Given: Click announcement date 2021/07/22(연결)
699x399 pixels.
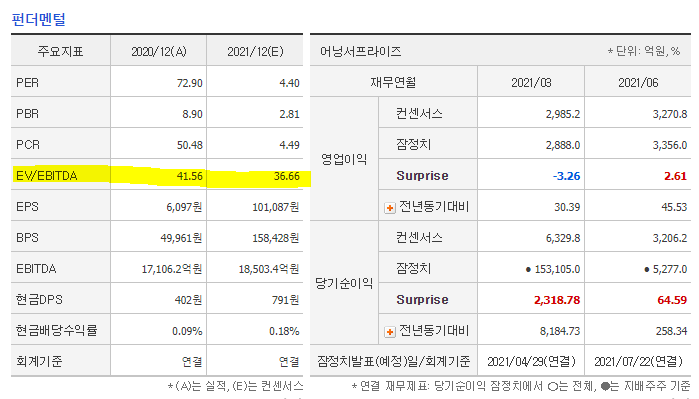Looking at the screenshot, I should tap(638, 361).
